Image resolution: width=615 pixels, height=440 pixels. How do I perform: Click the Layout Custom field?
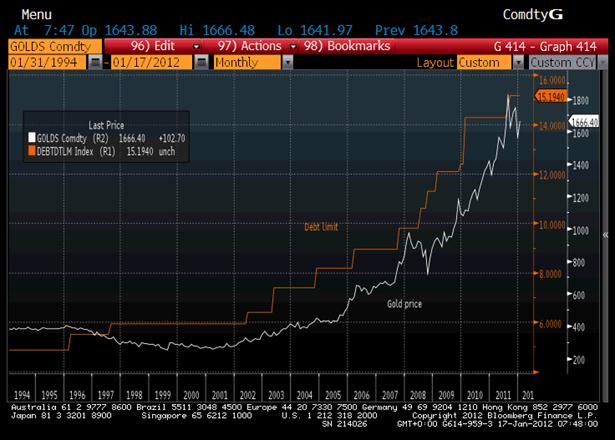coord(484,62)
